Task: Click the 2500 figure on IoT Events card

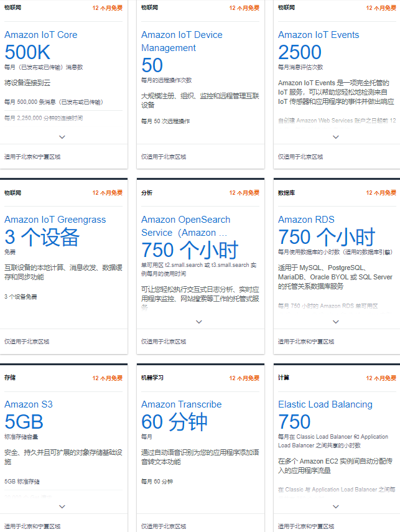Action: tap(300, 52)
